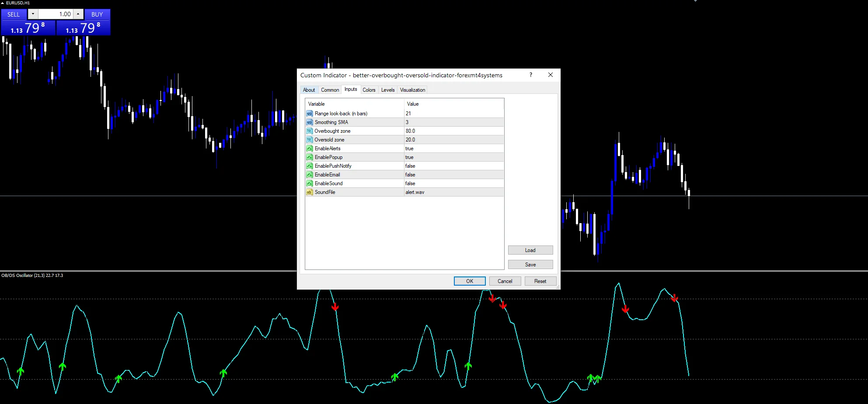
Task: Select the Oversold zone value 20.0
Action: [x=454, y=140]
